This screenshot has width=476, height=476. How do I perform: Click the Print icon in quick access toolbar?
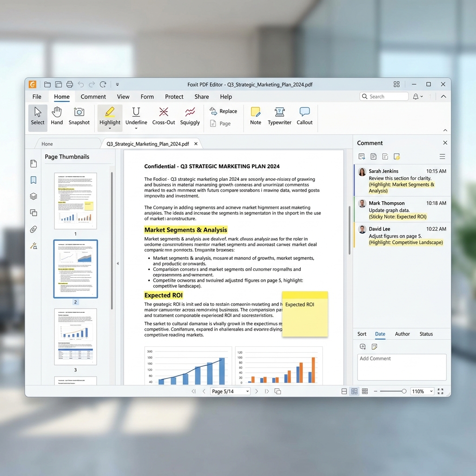(70, 85)
